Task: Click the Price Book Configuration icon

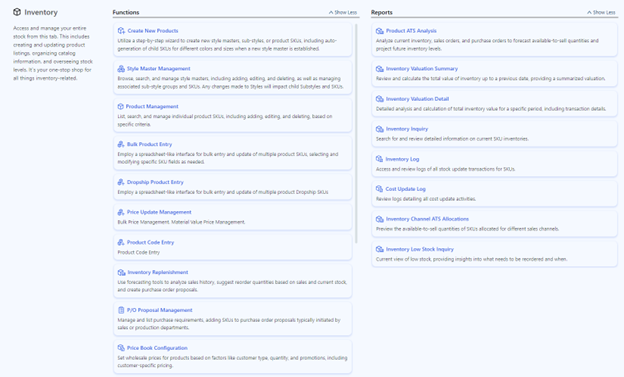Action: tap(121, 348)
